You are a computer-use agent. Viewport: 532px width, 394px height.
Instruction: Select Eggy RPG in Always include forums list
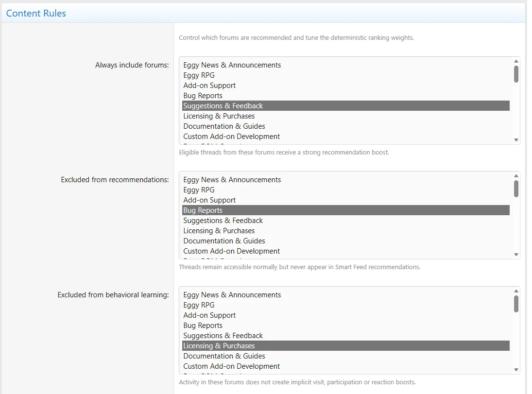coord(346,75)
